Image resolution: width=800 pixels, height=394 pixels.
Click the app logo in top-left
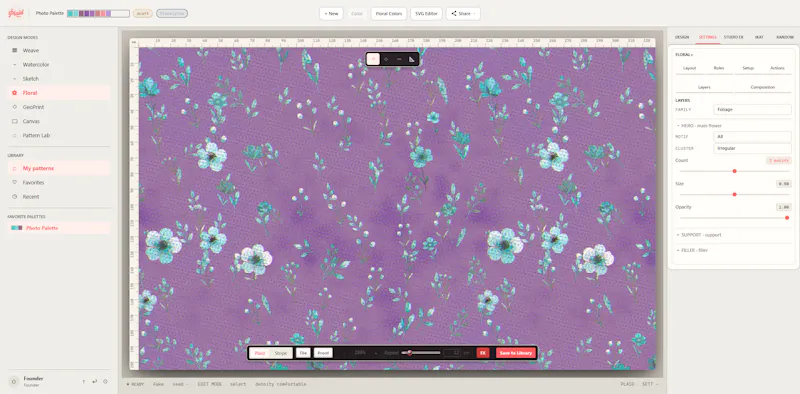click(16, 14)
